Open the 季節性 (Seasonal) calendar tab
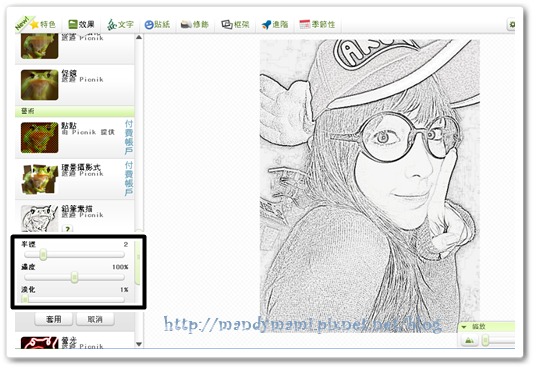 point(317,24)
